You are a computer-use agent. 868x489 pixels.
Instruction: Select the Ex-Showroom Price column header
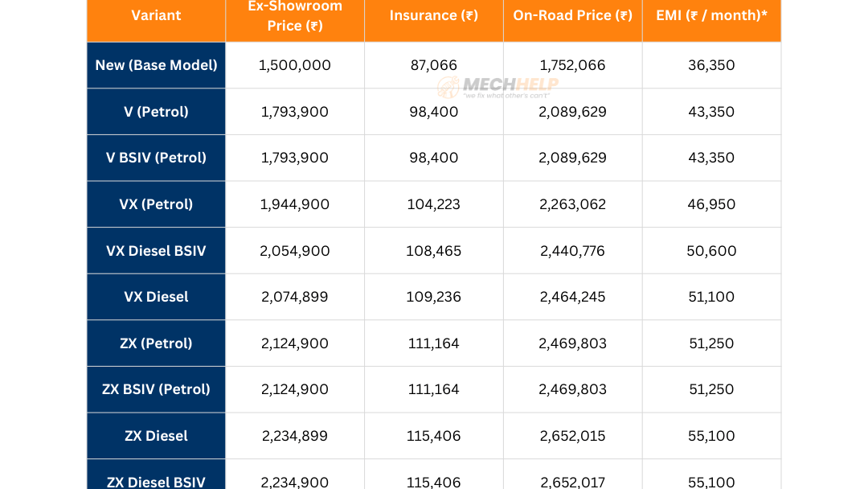tap(295, 16)
